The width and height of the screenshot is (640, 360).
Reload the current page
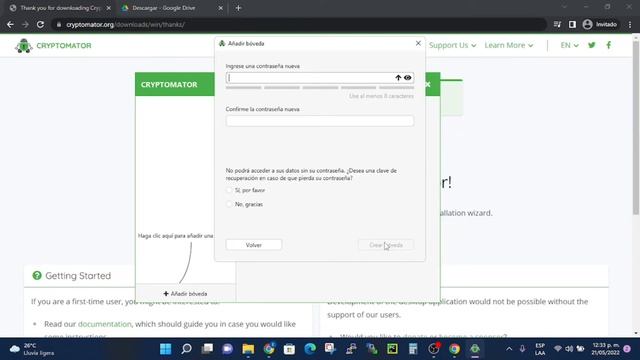point(40,24)
